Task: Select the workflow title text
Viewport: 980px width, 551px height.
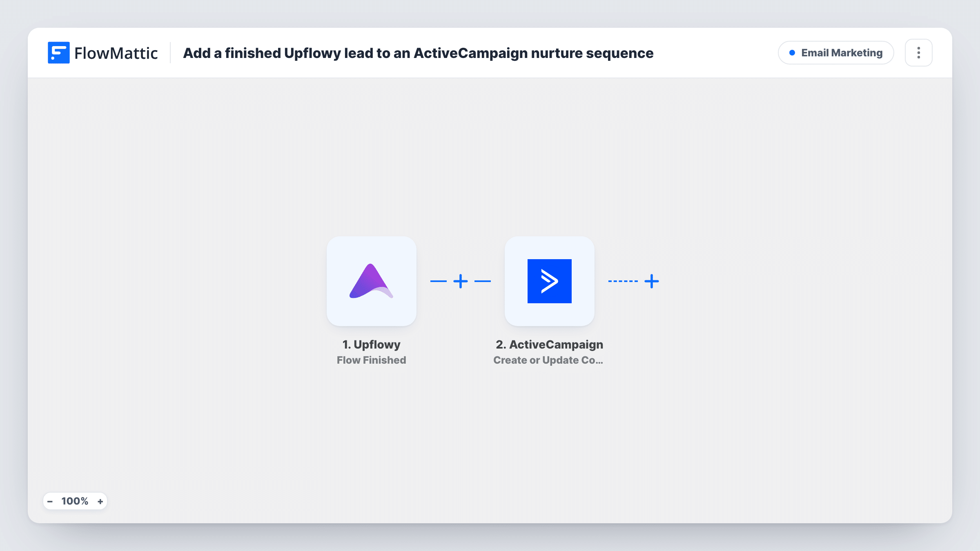Action: (418, 53)
